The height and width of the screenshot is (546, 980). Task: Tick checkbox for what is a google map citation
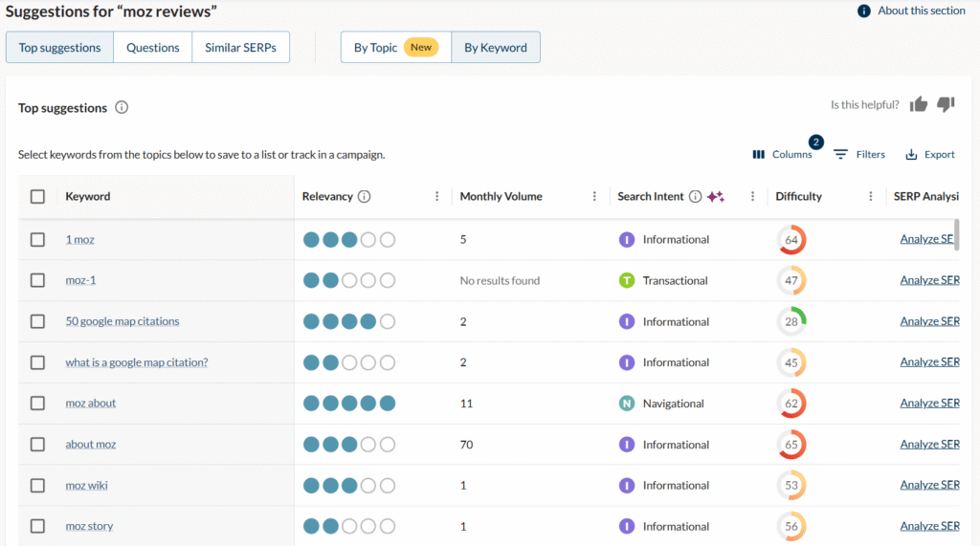(37, 362)
